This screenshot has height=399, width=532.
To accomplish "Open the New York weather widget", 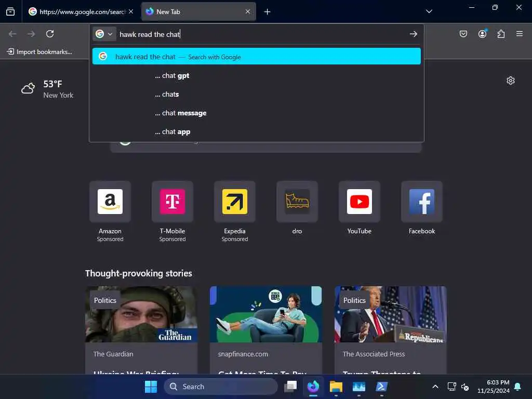I will pos(47,89).
